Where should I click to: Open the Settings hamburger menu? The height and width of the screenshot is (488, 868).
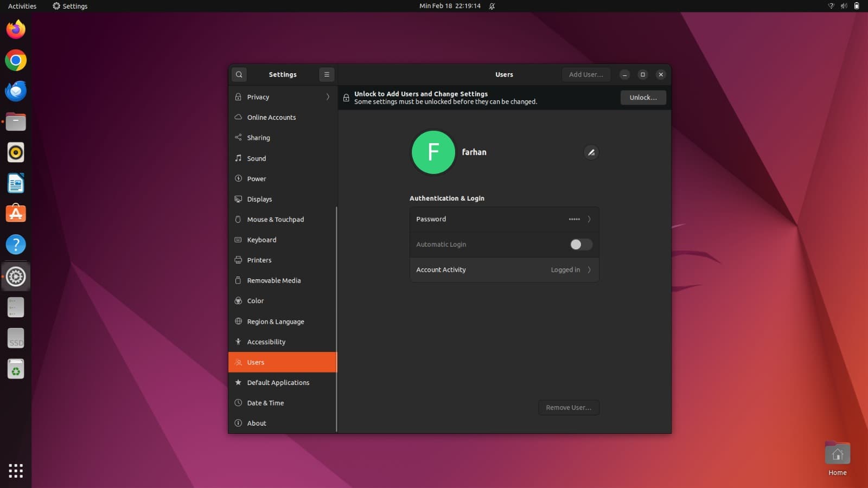[x=327, y=74]
